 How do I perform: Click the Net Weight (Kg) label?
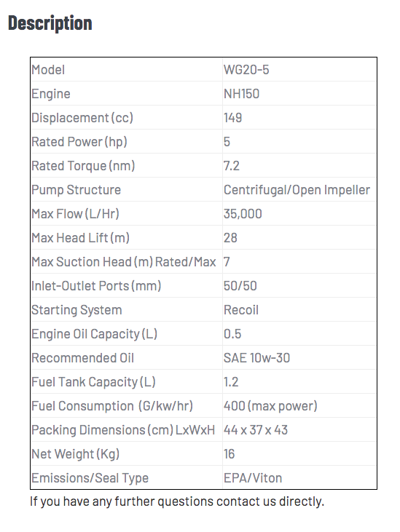(75, 454)
